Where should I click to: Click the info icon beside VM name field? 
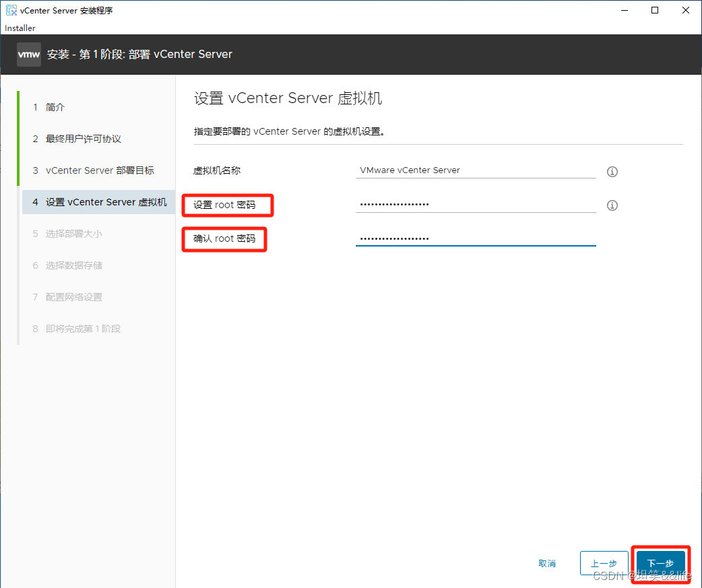tap(612, 171)
